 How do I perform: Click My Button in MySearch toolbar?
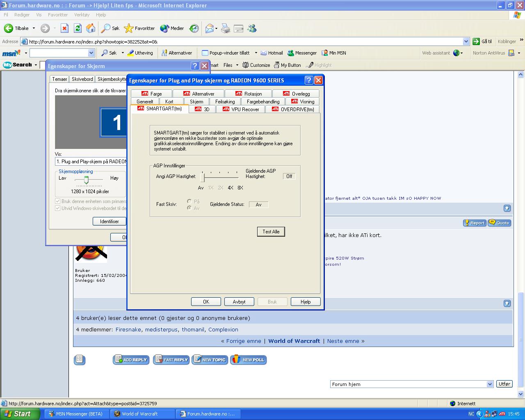(287, 65)
